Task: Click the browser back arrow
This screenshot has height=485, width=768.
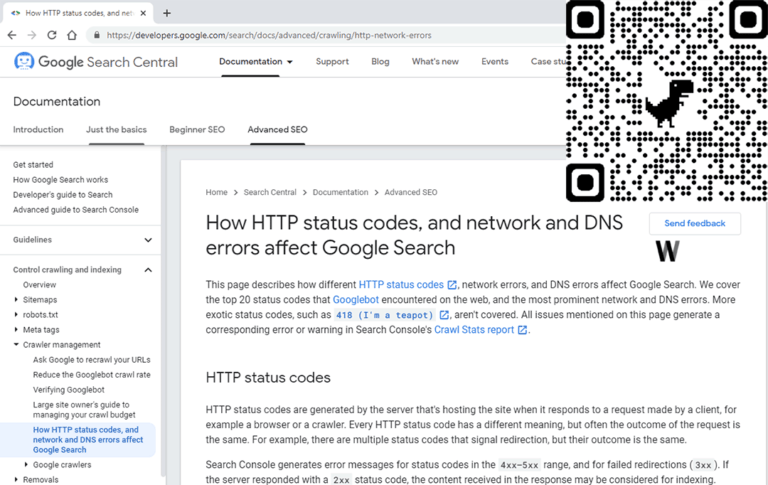Action: click(x=12, y=35)
